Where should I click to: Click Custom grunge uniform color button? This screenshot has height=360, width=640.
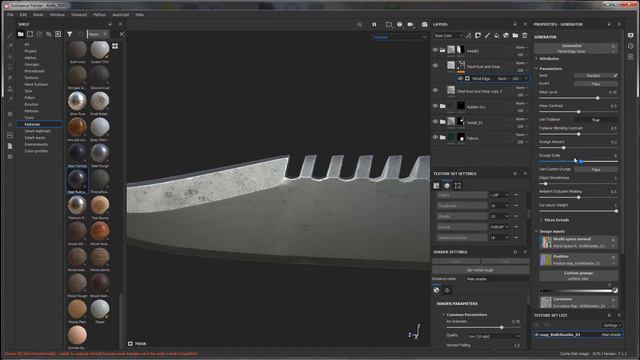tap(578, 276)
